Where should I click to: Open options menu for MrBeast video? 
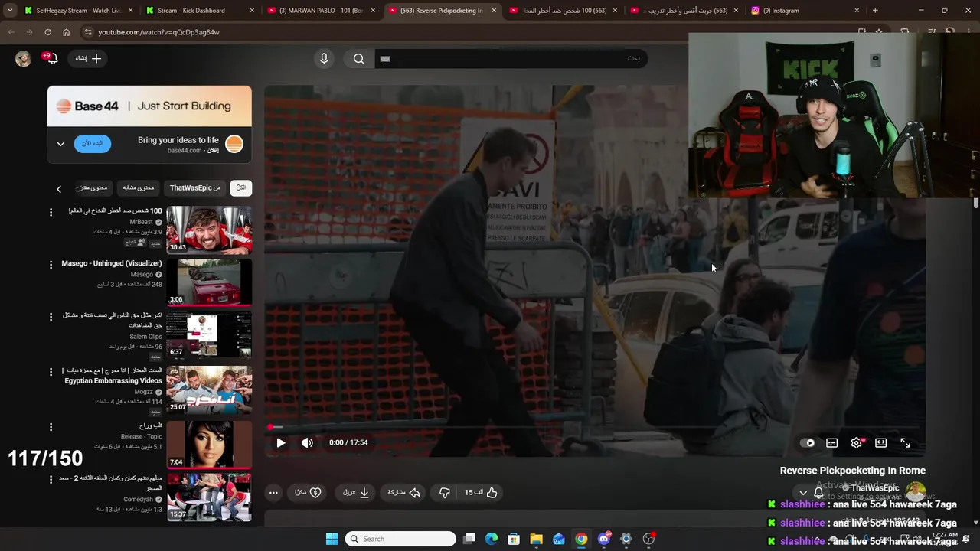pos(51,212)
